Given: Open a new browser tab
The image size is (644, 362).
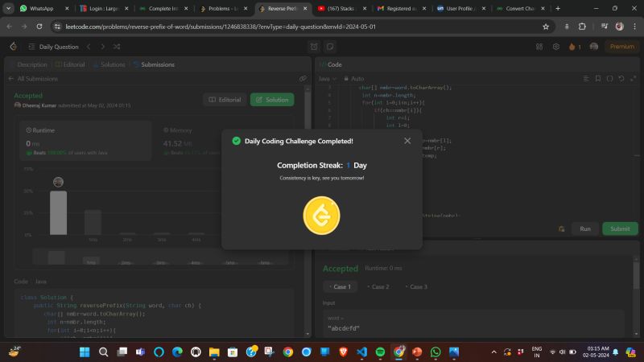Looking at the screenshot, I should (558, 8).
